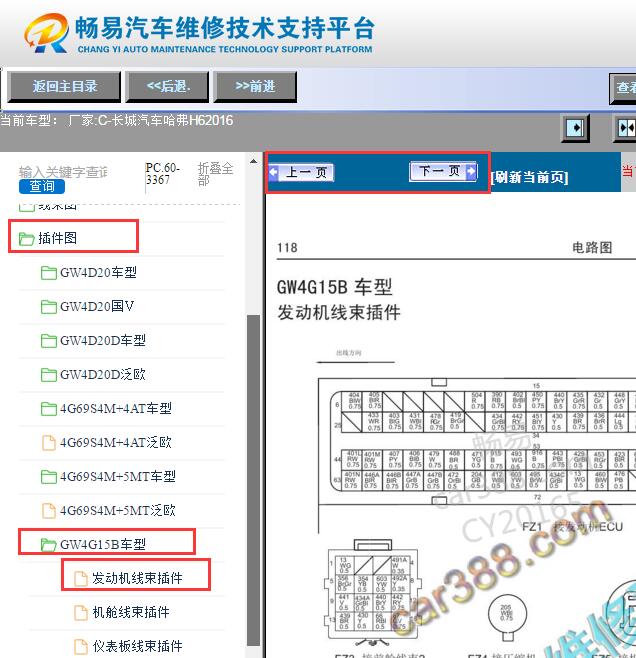The height and width of the screenshot is (658, 636).
Task: Click the GW4G15B 车型 heading text
Action: coord(334,287)
